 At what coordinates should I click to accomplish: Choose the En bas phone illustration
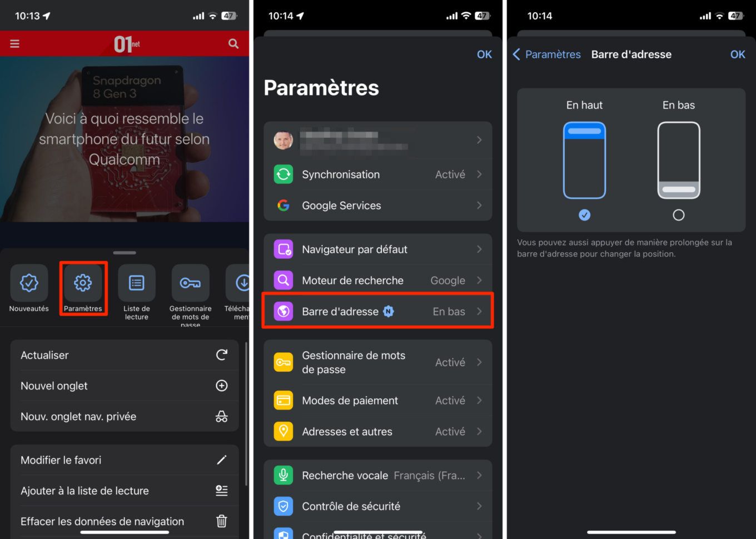pyautogui.click(x=679, y=160)
